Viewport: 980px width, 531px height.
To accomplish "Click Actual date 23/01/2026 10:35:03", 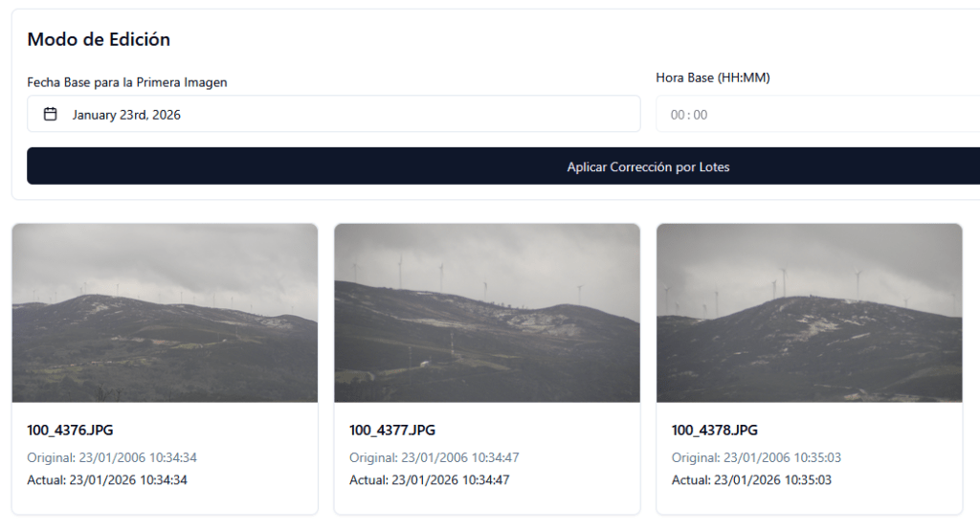I will click(751, 480).
